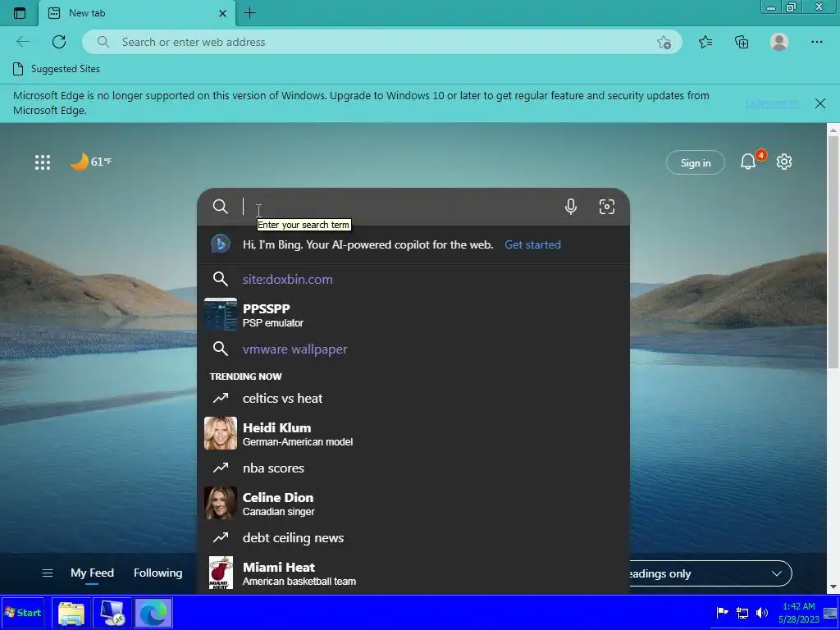
Task: Select the Miami Heat suggestion
Action: tap(413, 573)
